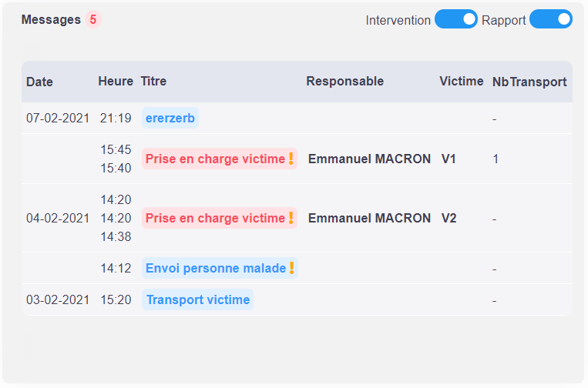Open Prise en charge victime for V2
Image resolution: width=588 pixels, height=388 pixels.
(x=220, y=218)
